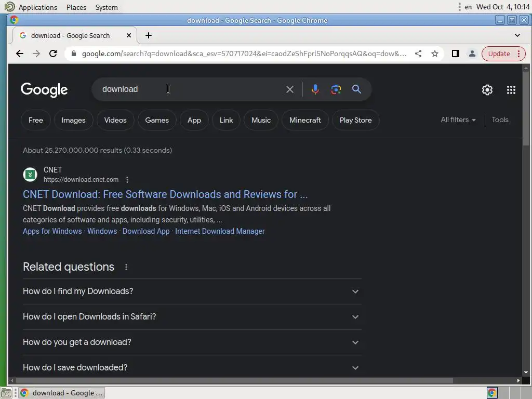Click the en keyboard layout indicator
Viewport: 532px width, 399px height.
pos(468,7)
